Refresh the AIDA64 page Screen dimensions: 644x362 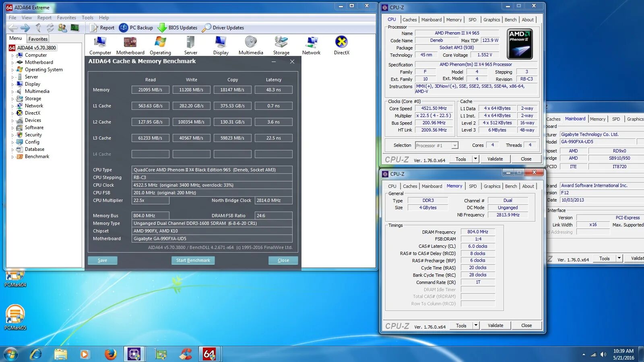pyautogui.click(x=50, y=28)
